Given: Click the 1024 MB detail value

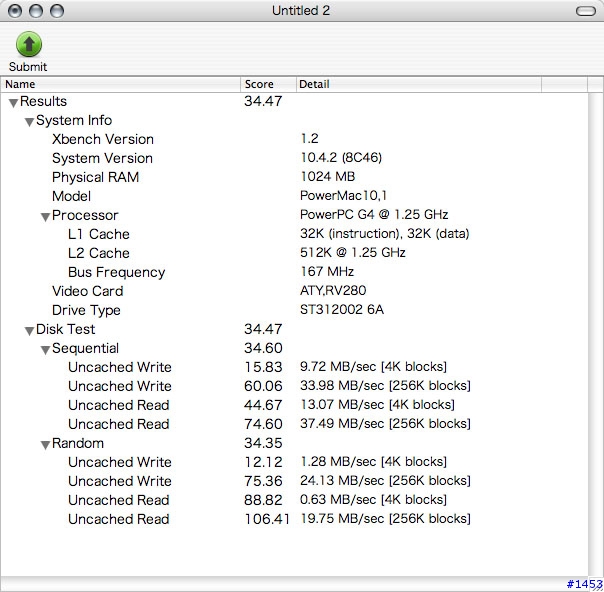Looking at the screenshot, I should coord(327,176).
